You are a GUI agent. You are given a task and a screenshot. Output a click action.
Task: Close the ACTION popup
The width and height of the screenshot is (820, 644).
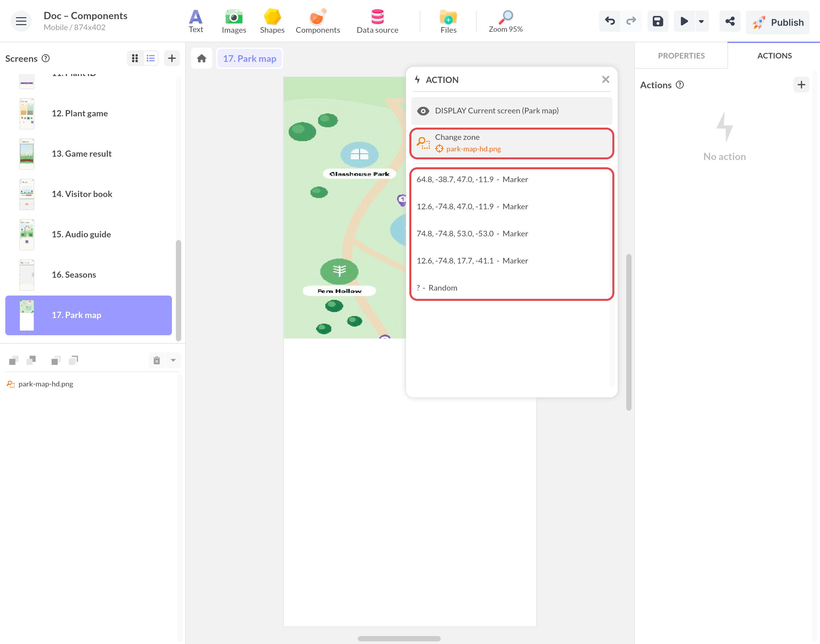[x=605, y=80]
